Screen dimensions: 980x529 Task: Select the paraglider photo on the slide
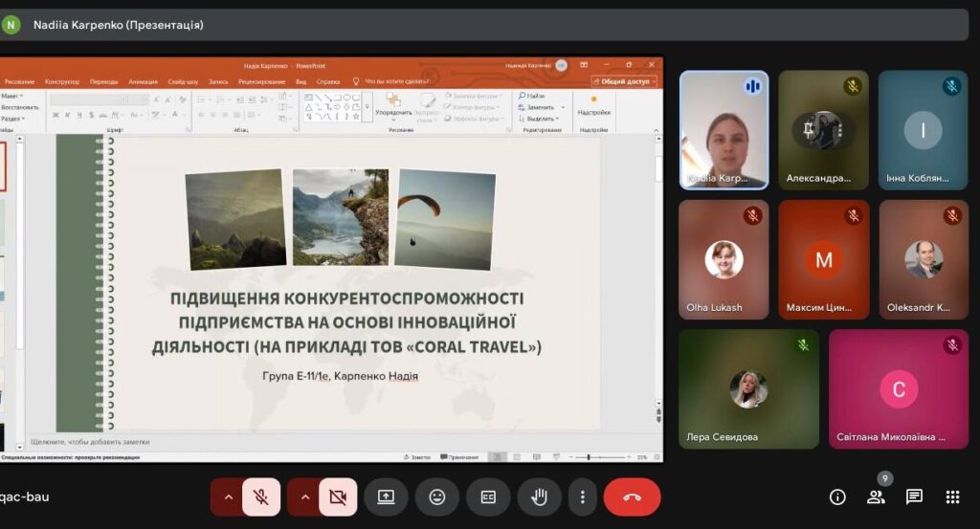pos(445,219)
